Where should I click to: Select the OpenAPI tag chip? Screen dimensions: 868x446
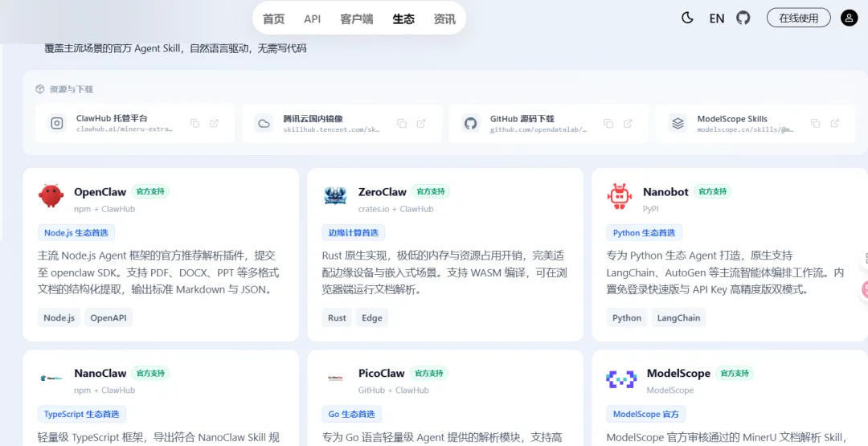tap(108, 317)
